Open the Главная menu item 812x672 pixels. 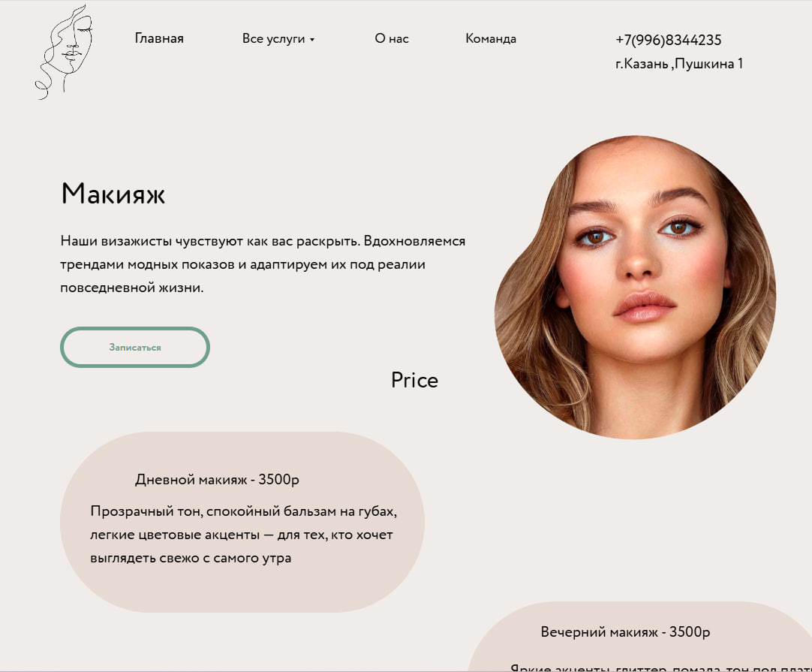click(x=159, y=39)
